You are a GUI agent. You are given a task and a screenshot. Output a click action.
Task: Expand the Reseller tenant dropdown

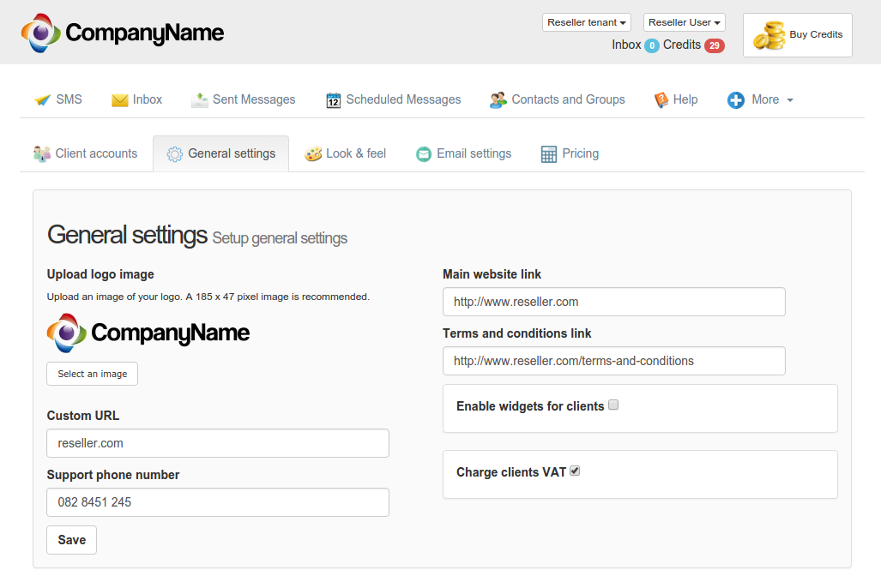pyautogui.click(x=587, y=22)
